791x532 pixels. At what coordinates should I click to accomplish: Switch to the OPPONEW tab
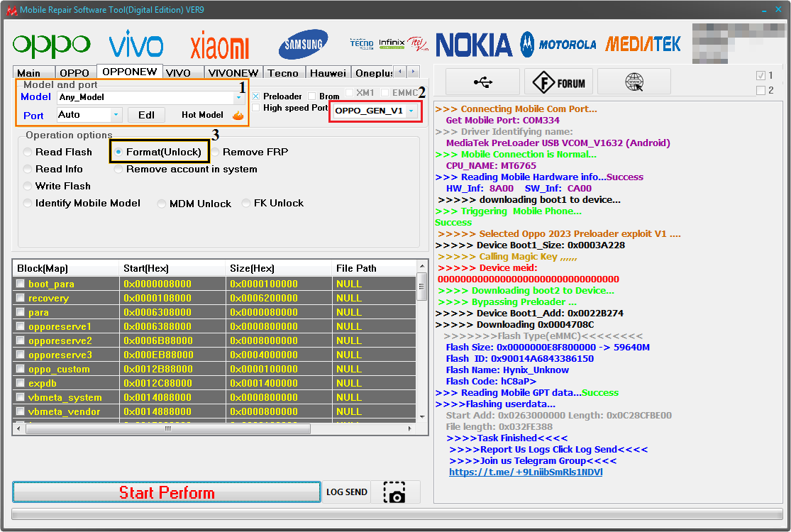[x=130, y=72]
